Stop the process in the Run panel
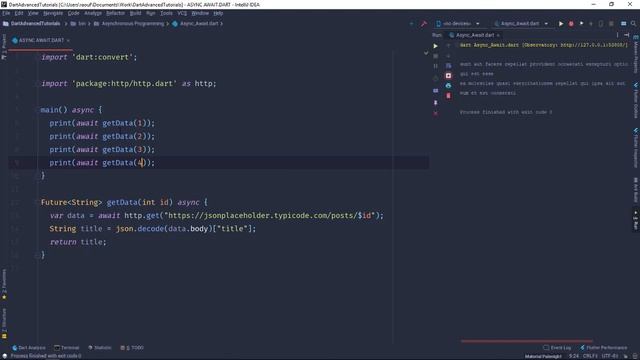640x360 pixels. 436,56
